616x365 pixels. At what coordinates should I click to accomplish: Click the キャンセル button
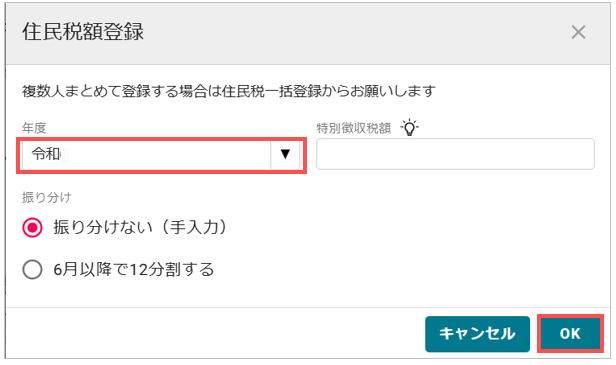point(477,334)
